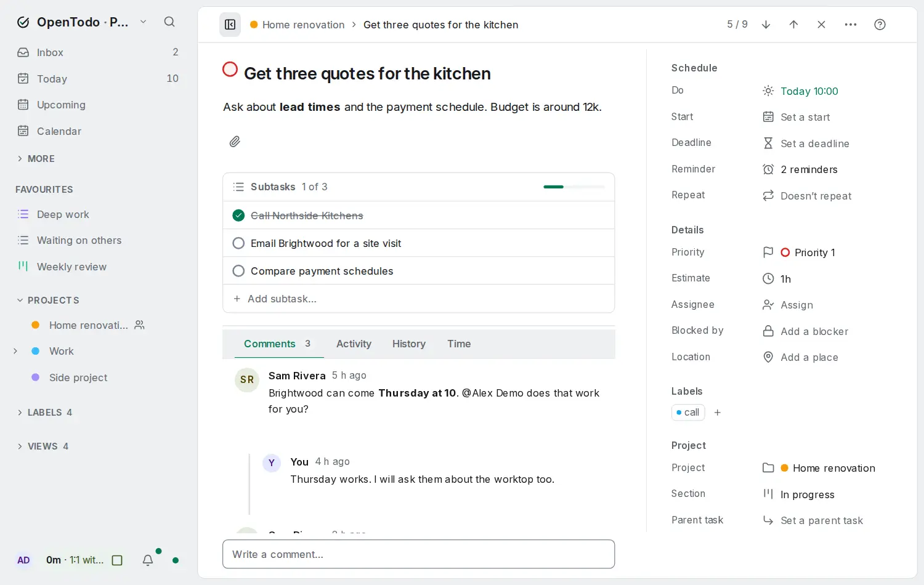Screen dimensions: 924x585
Task: Go to previous task with up arrow
Action: point(794,25)
